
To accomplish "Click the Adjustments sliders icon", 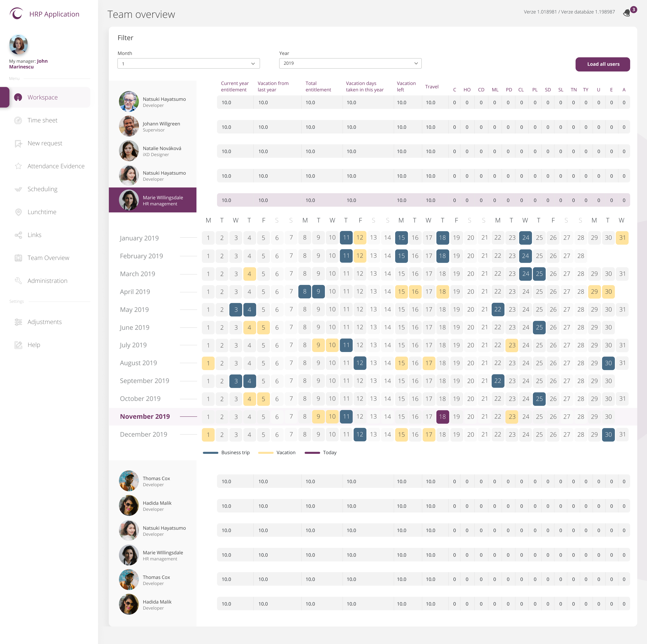I will (18, 322).
